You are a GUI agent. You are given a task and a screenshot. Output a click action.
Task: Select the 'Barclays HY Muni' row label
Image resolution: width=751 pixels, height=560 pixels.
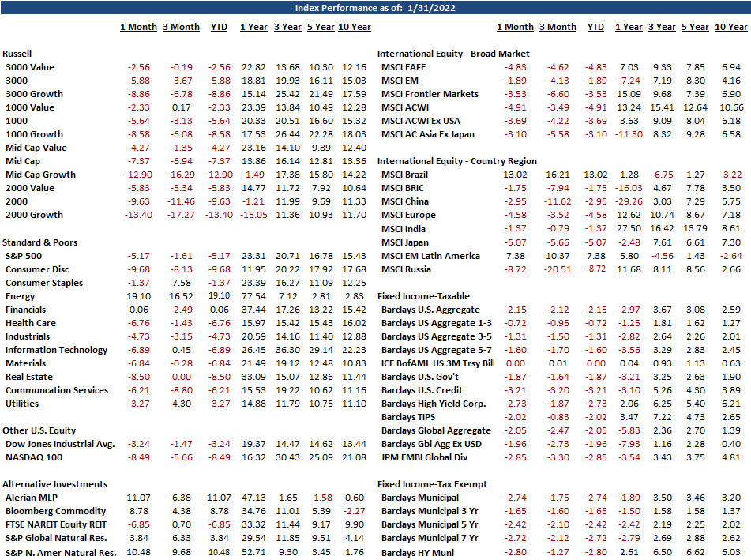click(x=418, y=552)
